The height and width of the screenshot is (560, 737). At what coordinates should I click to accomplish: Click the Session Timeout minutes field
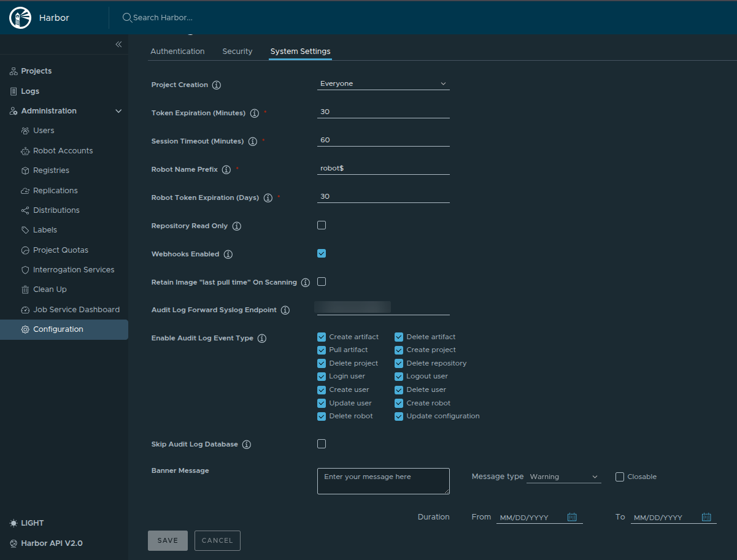384,140
